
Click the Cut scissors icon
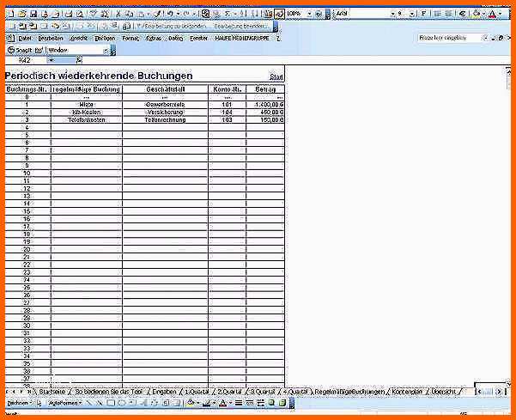pos(118,14)
